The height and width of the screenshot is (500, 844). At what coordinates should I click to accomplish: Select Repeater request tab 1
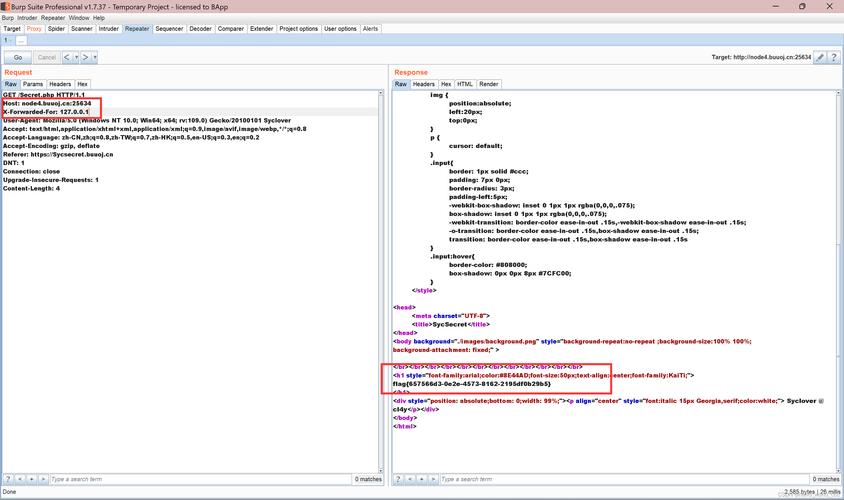(x=7, y=40)
